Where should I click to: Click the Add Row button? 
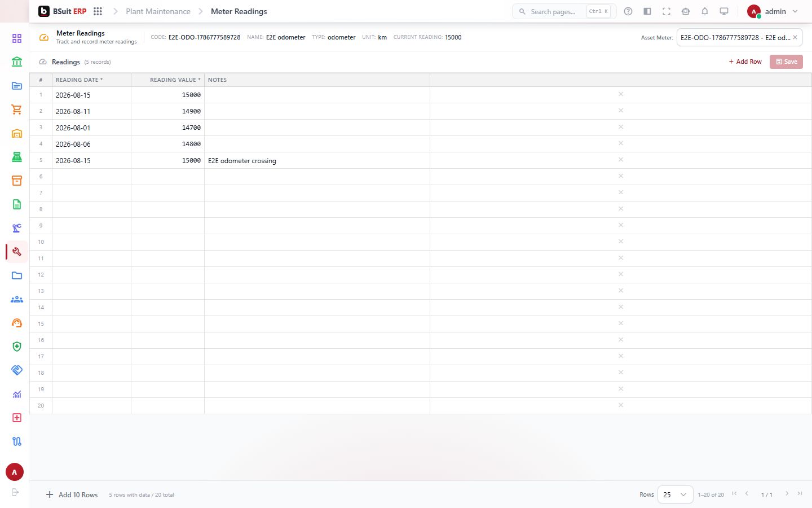(745, 62)
